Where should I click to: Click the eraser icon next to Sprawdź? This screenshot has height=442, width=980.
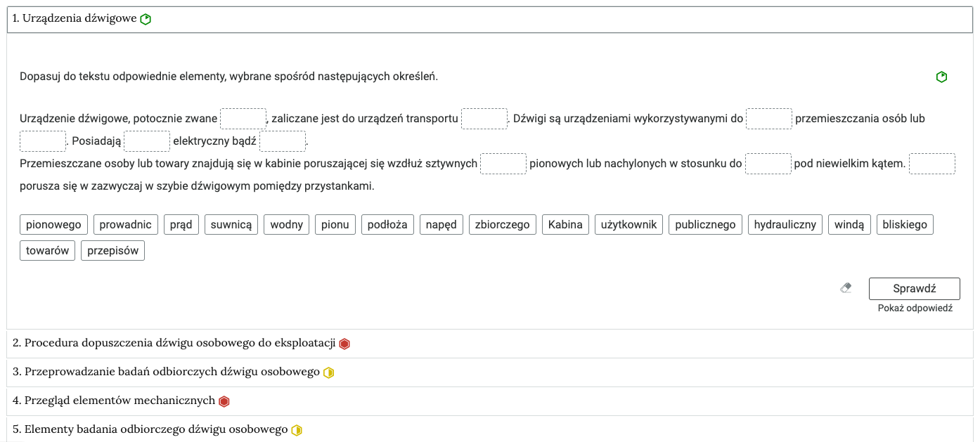(846, 287)
